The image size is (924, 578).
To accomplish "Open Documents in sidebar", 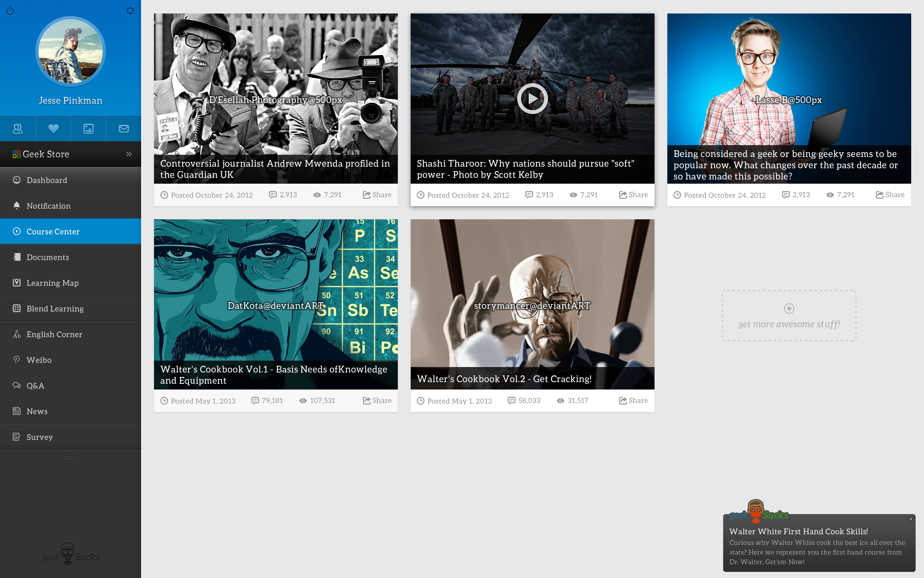I will pos(71,257).
